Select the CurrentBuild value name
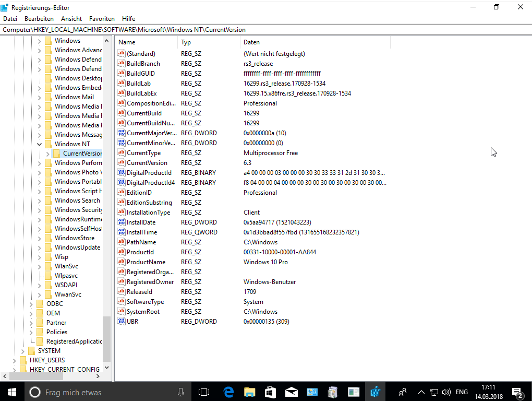532x401 pixels. pyautogui.click(x=144, y=113)
